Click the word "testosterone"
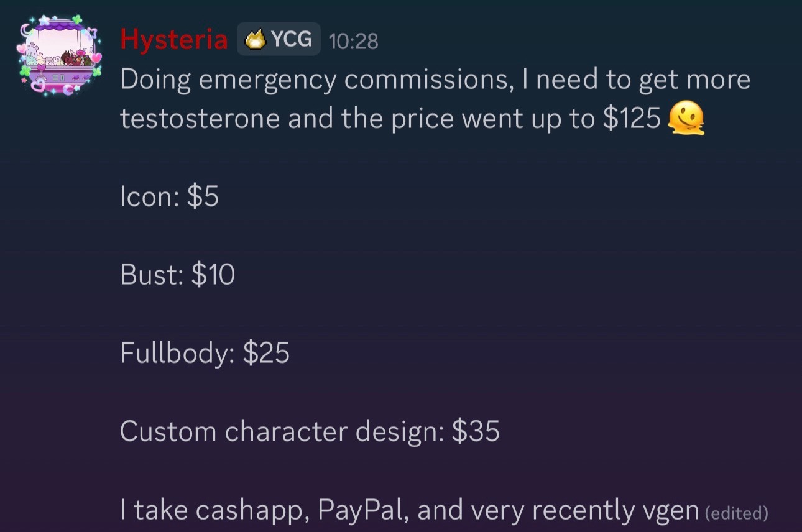Image resolution: width=802 pixels, height=532 pixels. pyautogui.click(x=200, y=119)
